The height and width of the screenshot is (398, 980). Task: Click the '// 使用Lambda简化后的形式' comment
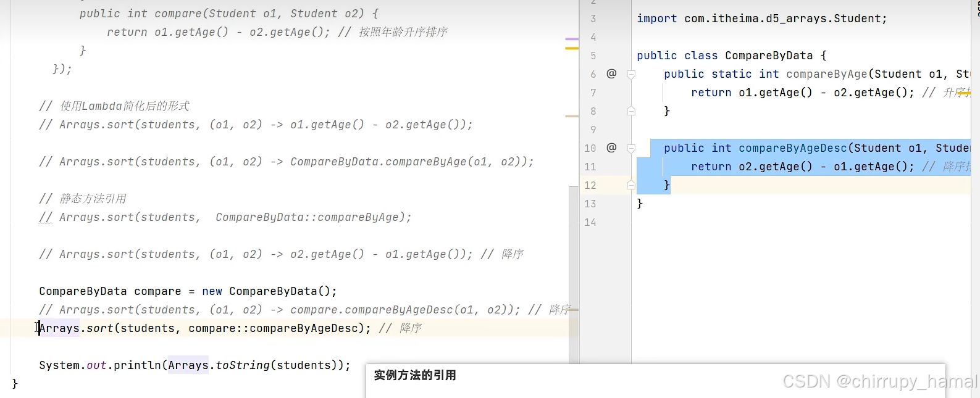114,106
